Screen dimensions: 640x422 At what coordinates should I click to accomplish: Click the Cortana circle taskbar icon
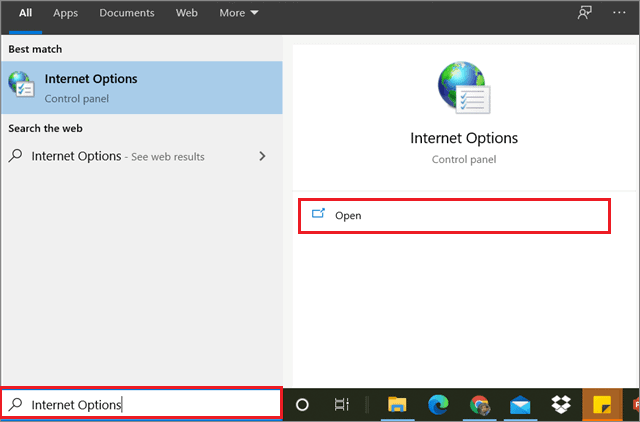coord(302,404)
